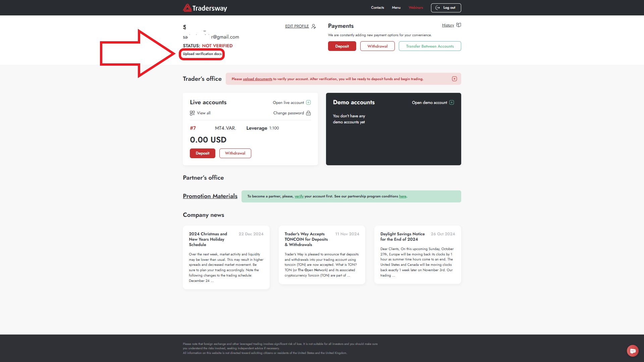Click the lock icon beside Change password

point(308,113)
